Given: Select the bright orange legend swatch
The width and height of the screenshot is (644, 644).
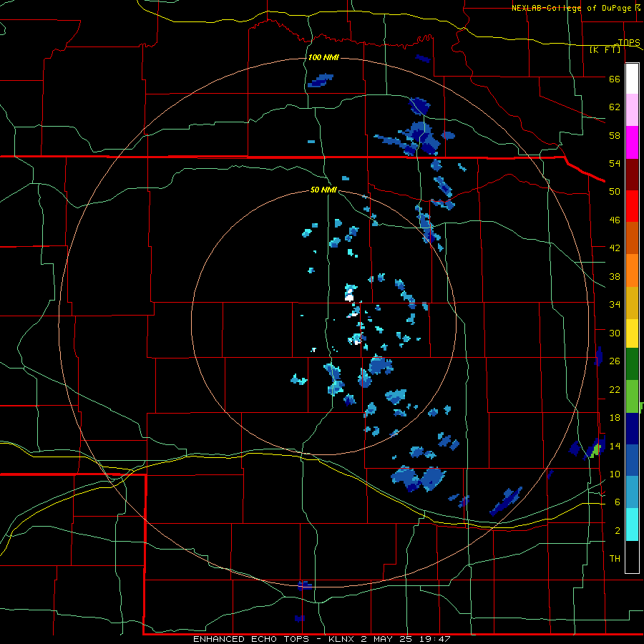Looking at the screenshot, I should (x=632, y=270).
